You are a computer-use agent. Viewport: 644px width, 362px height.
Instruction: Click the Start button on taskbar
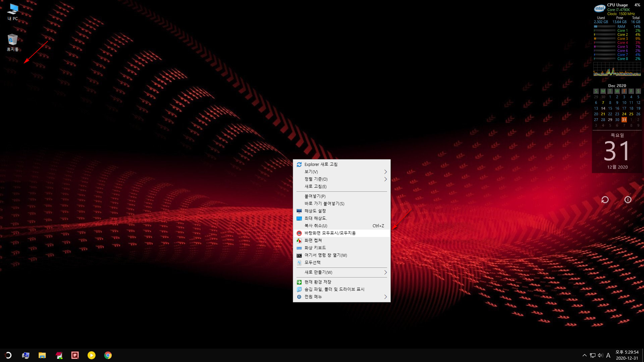(8, 355)
